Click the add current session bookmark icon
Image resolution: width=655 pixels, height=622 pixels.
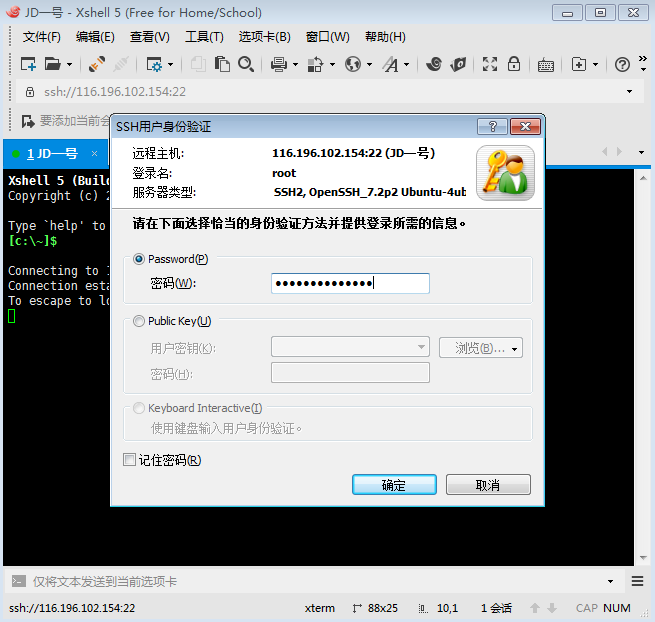pyautogui.click(x=28, y=121)
